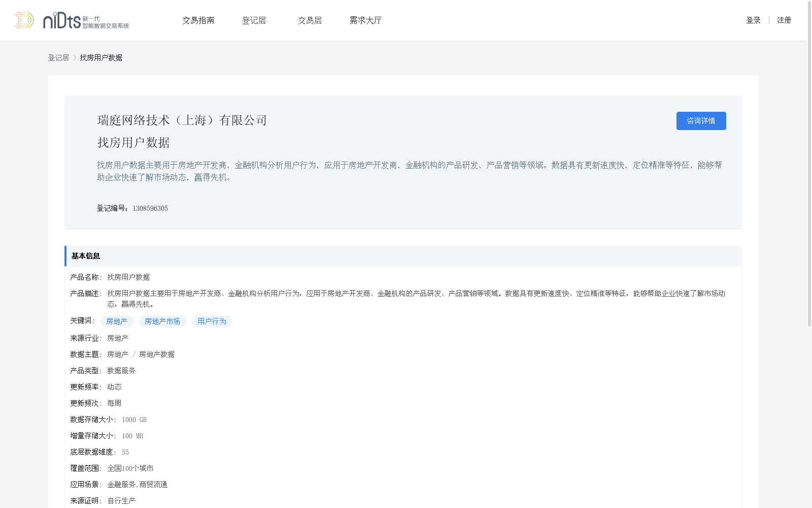
Task: Click the 注册 link
Action: tap(784, 20)
